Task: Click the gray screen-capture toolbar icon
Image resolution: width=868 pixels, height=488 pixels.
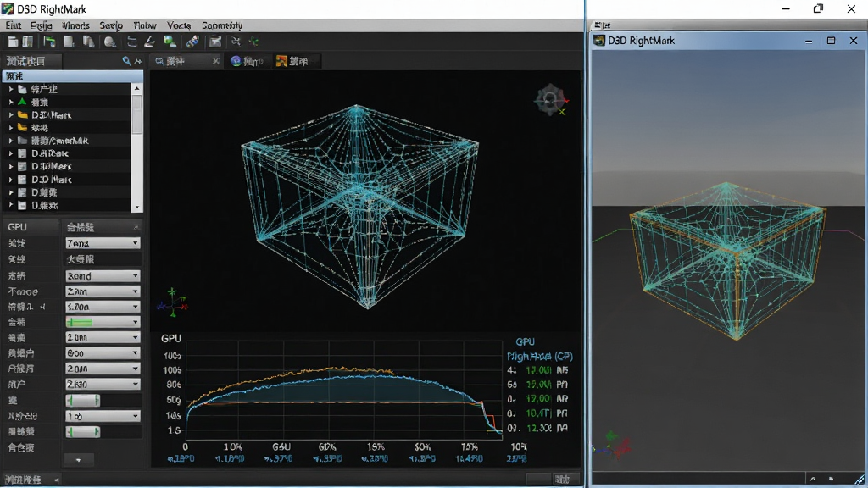Action: click(215, 42)
